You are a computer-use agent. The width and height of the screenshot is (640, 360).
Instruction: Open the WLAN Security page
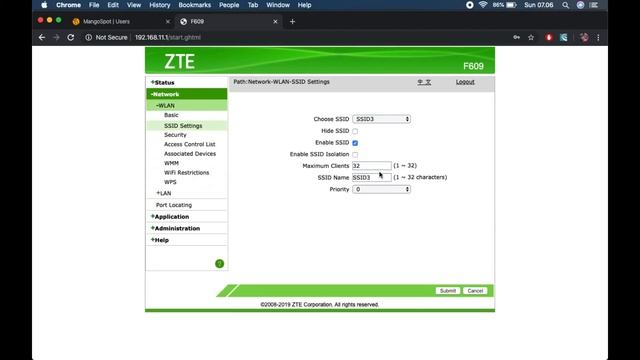175,135
